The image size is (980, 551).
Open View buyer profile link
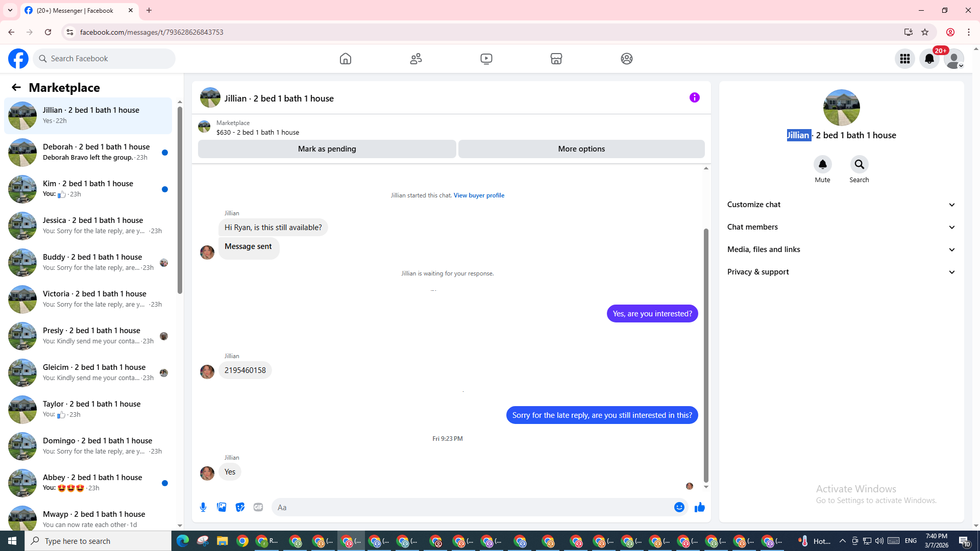tap(479, 195)
